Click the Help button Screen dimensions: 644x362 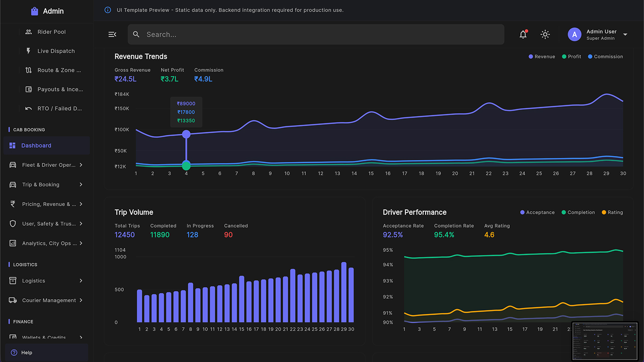coord(46,352)
